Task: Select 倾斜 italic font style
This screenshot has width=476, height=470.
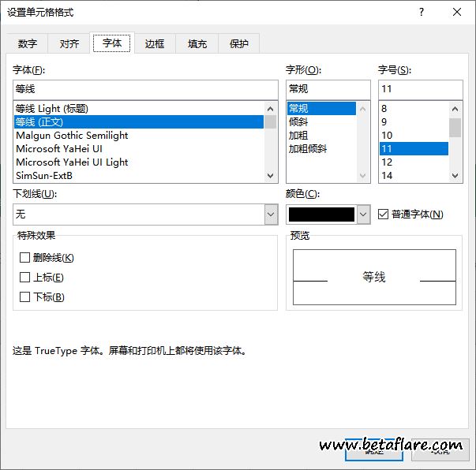Action: click(x=298, y=121)
